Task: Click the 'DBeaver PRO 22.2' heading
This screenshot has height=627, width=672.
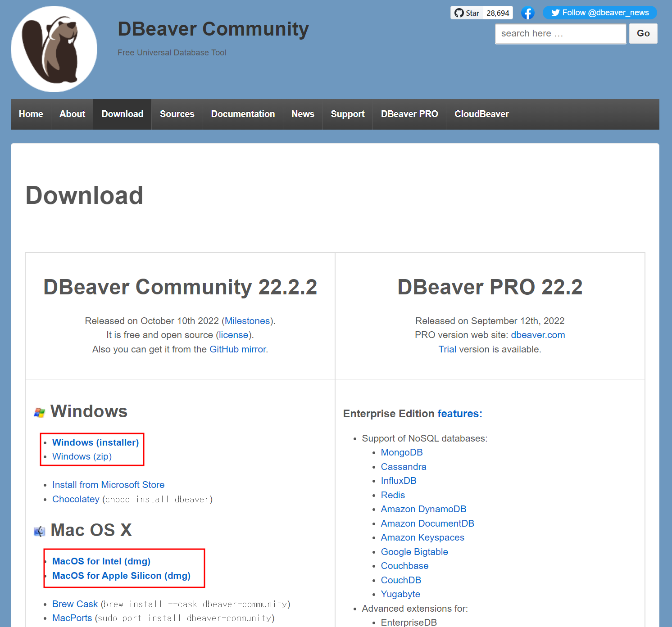Action: [x=490, y=287]
